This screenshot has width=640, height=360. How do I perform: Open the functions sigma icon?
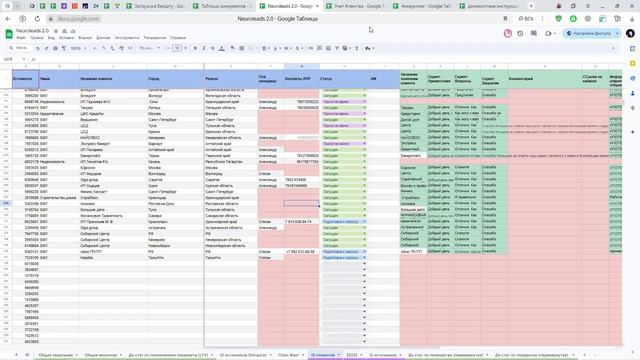tap(357, 48)
